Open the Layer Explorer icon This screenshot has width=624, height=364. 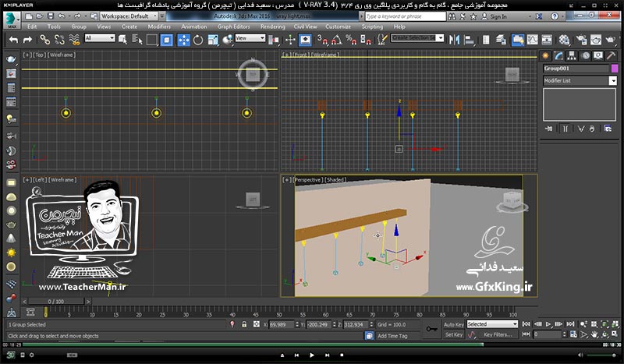tap(501, 40)
